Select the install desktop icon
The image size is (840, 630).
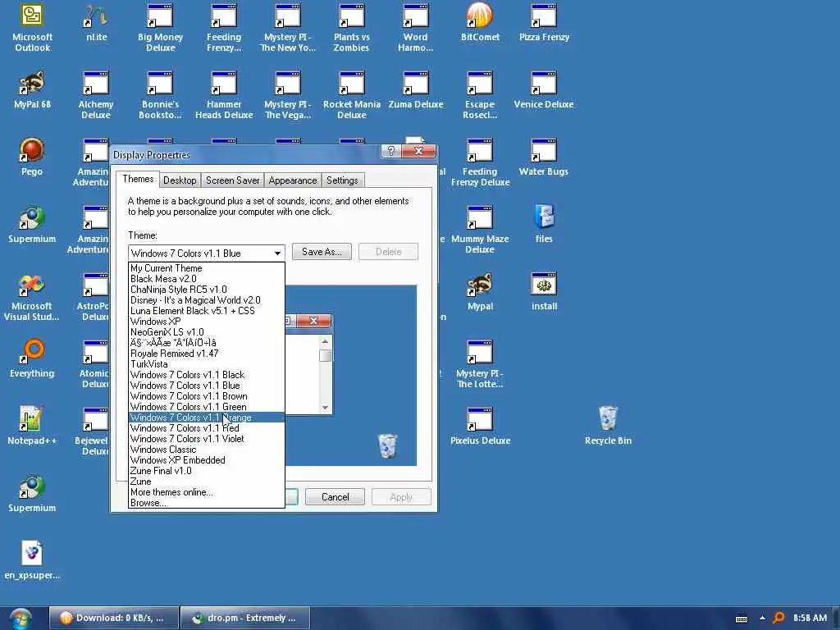[x=544, y=292]
